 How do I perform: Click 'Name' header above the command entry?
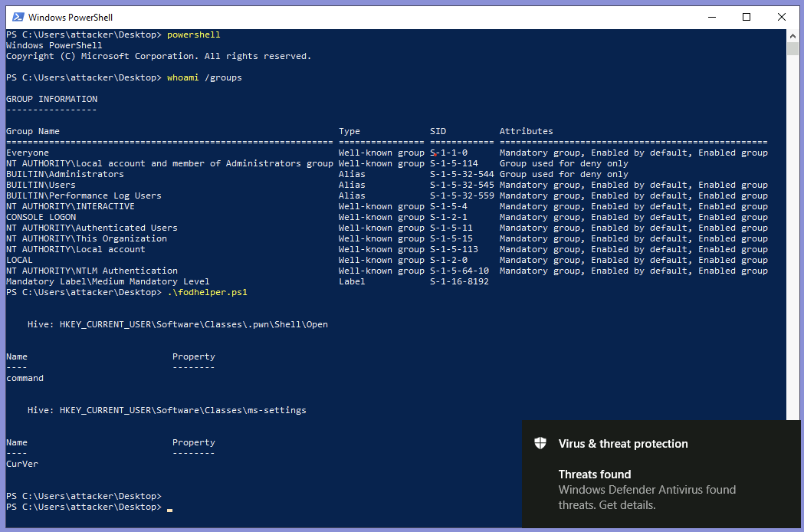pos(17,356)
